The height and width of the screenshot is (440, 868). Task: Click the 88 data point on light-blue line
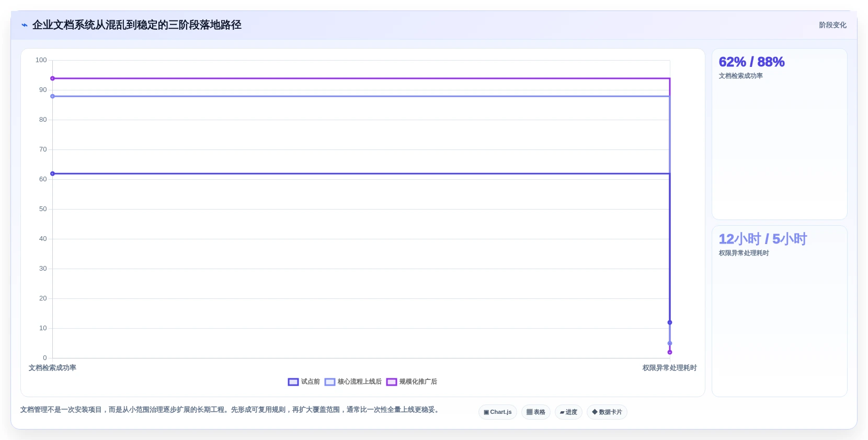coord(52,96)
